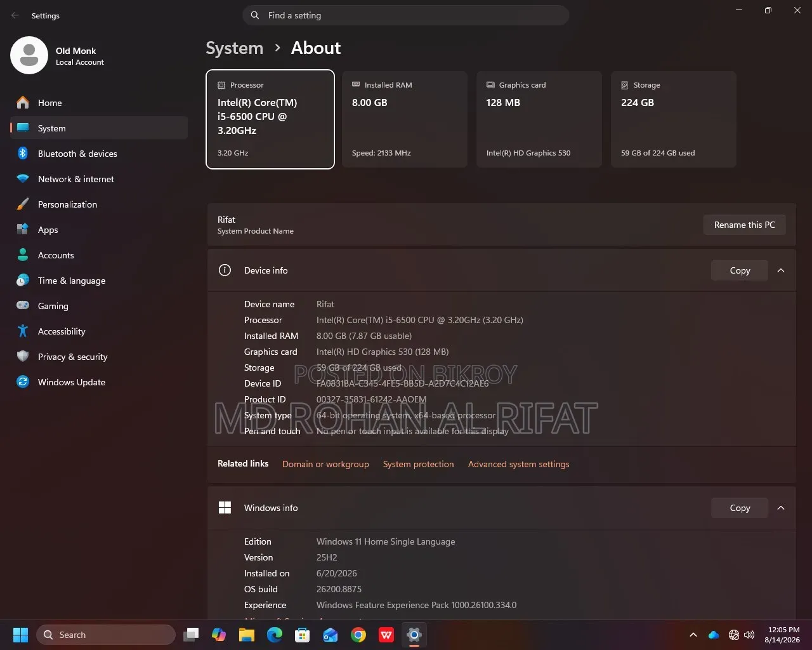Screen dimensions: 812x650
Task: Open Network & internet settings
Action: click(99, 179)
